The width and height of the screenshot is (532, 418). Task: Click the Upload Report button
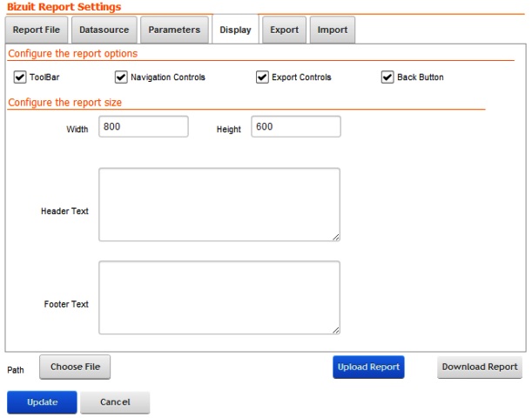coord(368,367)
